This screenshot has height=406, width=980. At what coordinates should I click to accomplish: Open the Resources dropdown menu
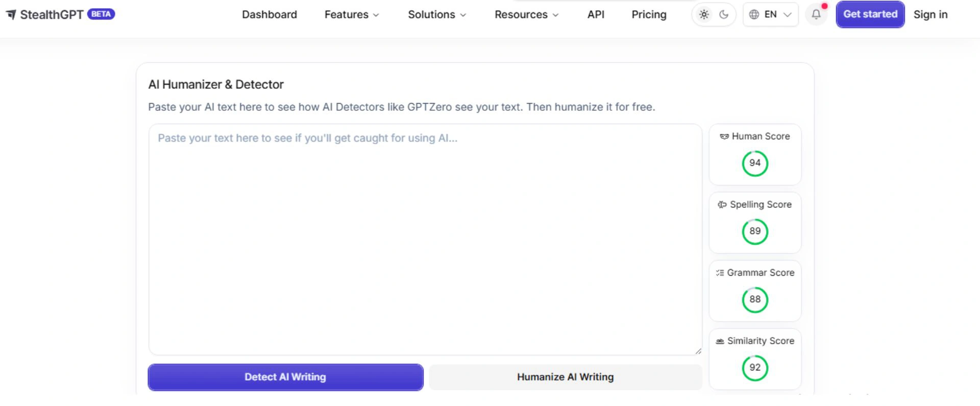(526, 14)
